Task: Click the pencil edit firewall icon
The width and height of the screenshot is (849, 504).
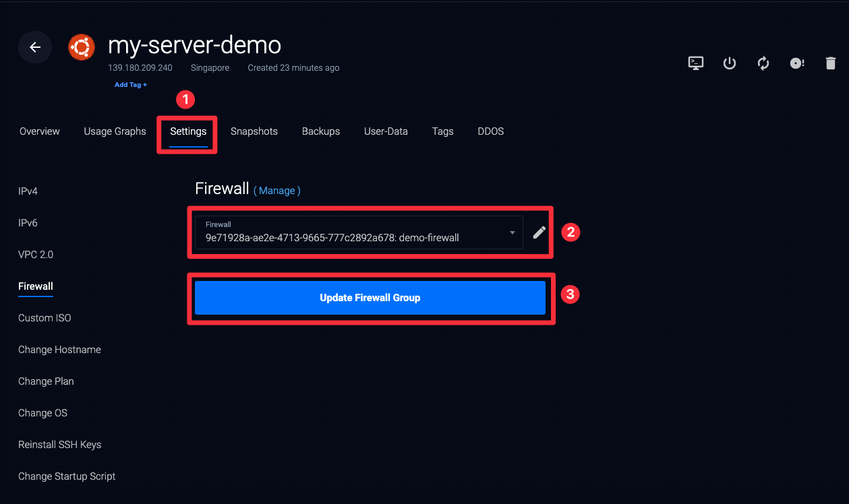Action: tap(539, 232)
